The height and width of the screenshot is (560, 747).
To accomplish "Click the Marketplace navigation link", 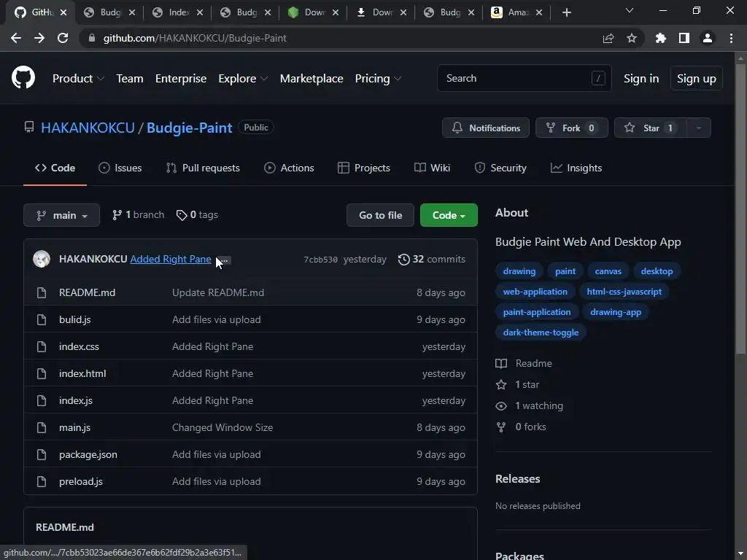I will coord(311,79).
